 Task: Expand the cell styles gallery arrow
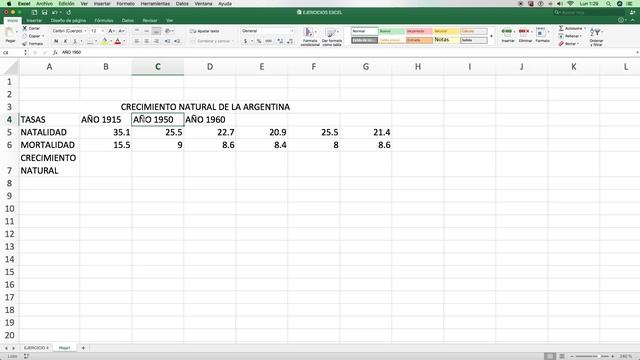[x=491, y=36]
